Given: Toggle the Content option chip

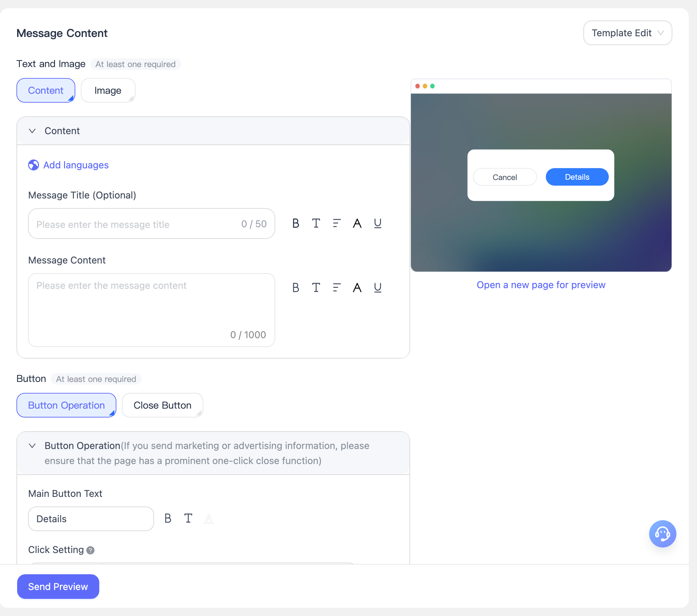Looking at the screenshot, I should pyautogui.click(x=46, y=90).
